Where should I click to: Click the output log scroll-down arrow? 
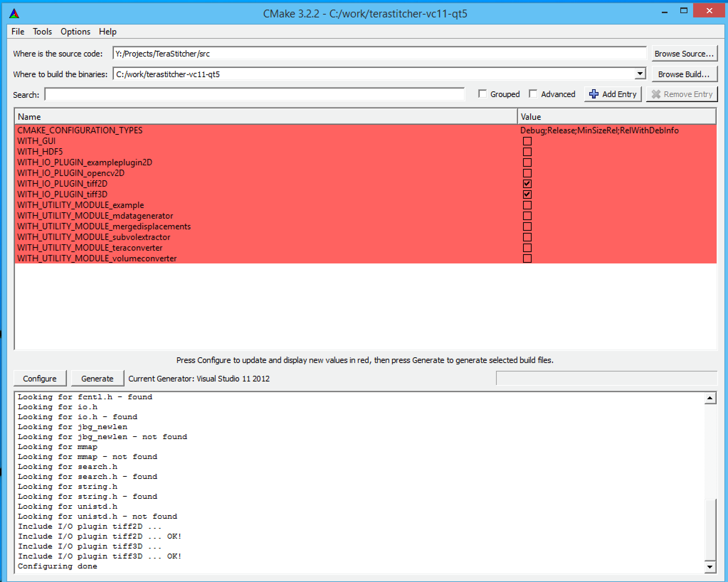pyautogui.click(x=710, y=567)
